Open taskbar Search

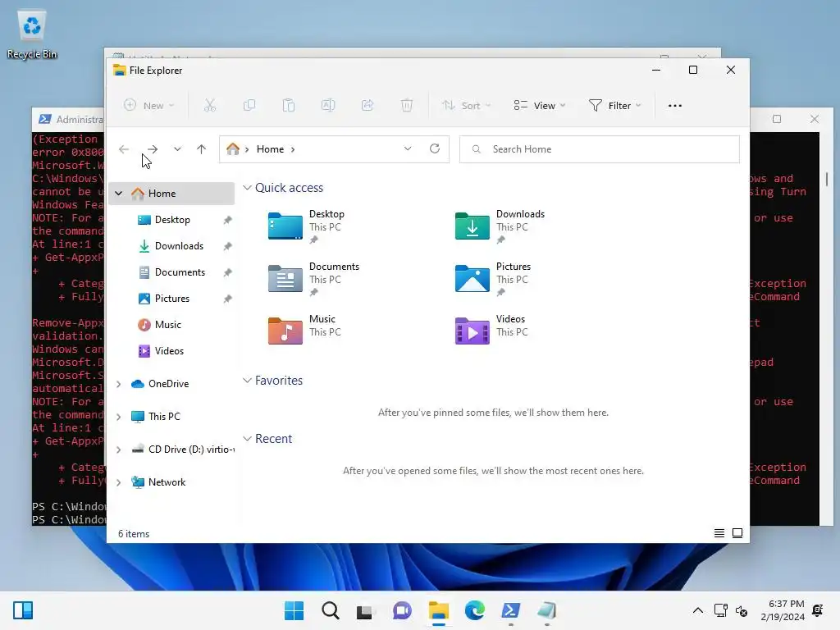[331, 610]
